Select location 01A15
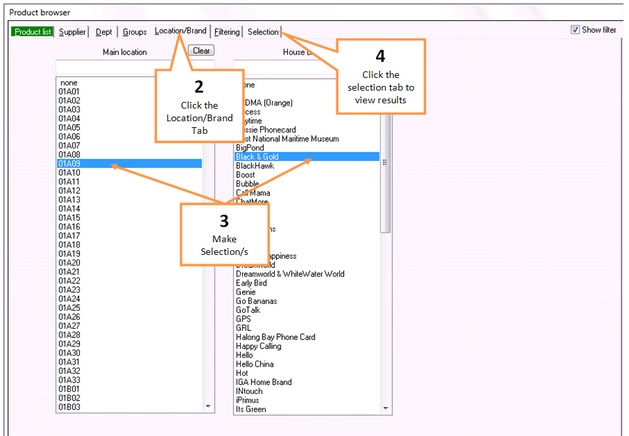This screenshot has width=629, height=436. point(129,218)
